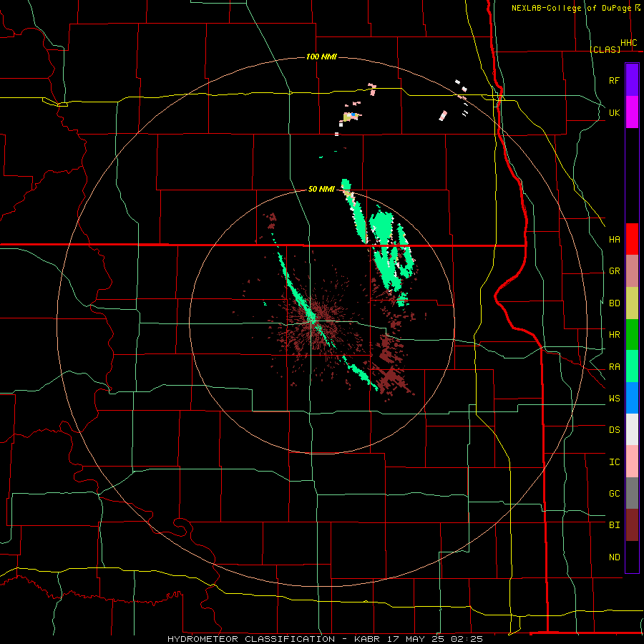Click the WS legend label

click(614, 398)
